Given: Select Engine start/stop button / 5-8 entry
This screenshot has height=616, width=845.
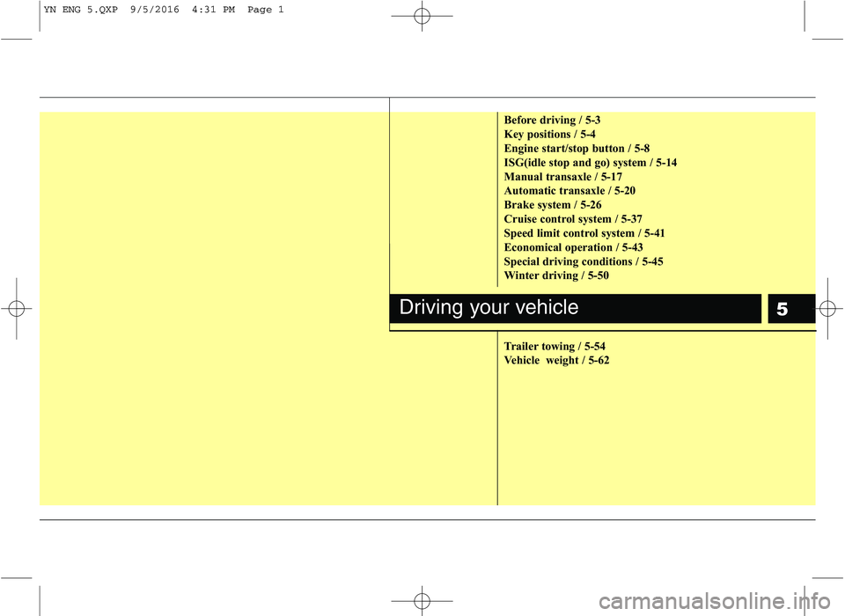Looking at the screenshot, I should pyautogui.click(x=577, y=149).
